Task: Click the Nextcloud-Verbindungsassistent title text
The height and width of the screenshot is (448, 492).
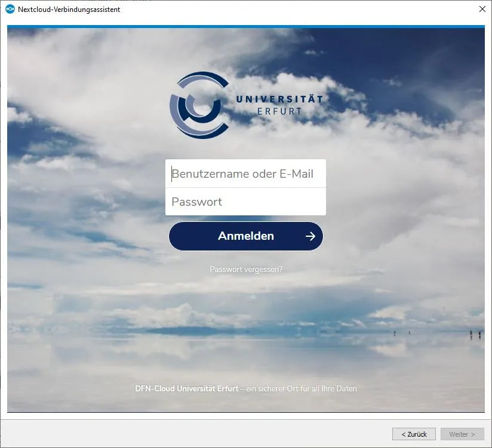Action: tap(69, 10)
